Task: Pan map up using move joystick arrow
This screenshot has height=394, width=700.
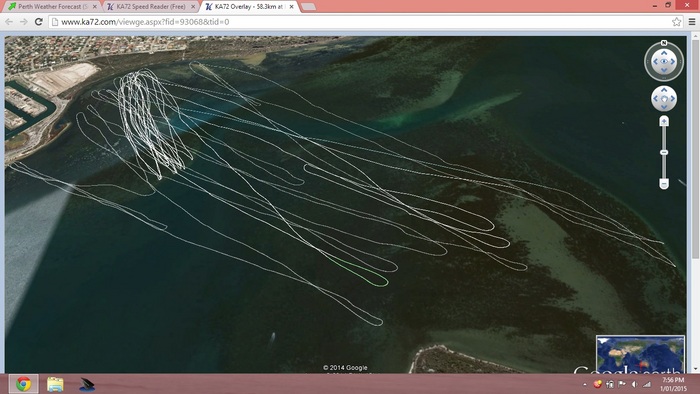Action: point(664,91)
